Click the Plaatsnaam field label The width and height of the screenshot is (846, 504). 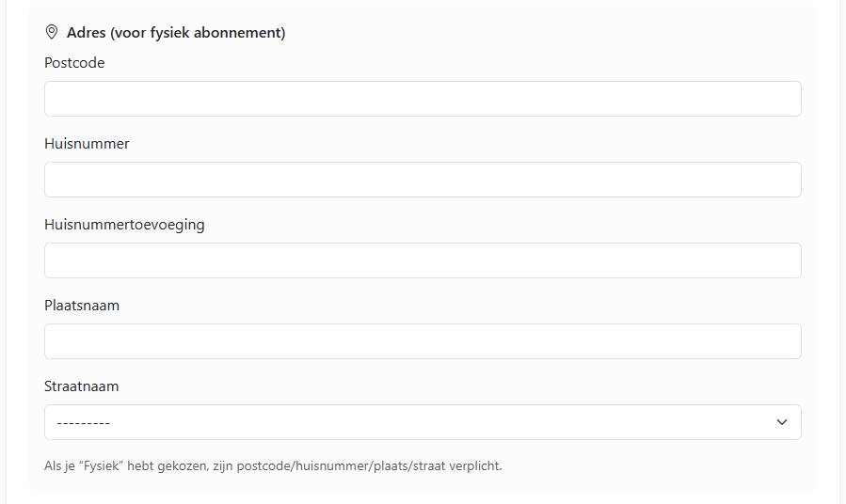pyautogui.click(x=82, y=306)
